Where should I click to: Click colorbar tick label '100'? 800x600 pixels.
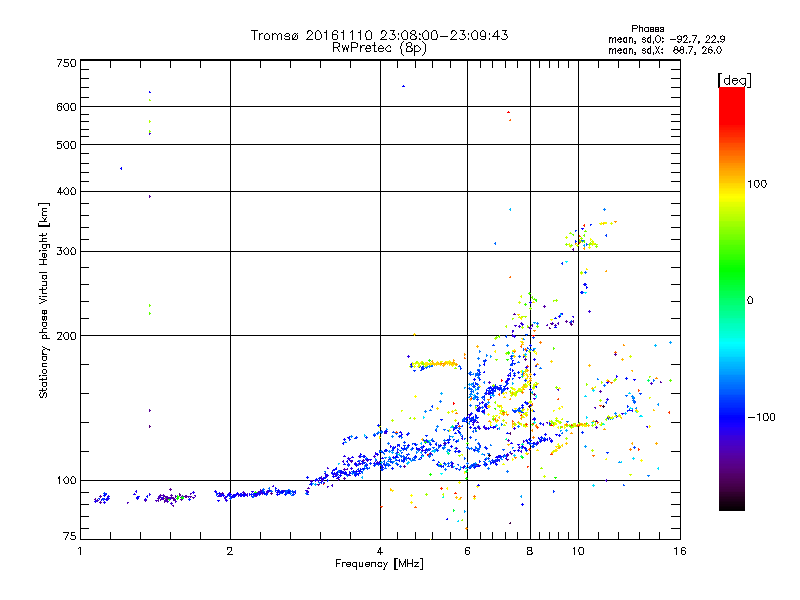(x=757, y=184)
